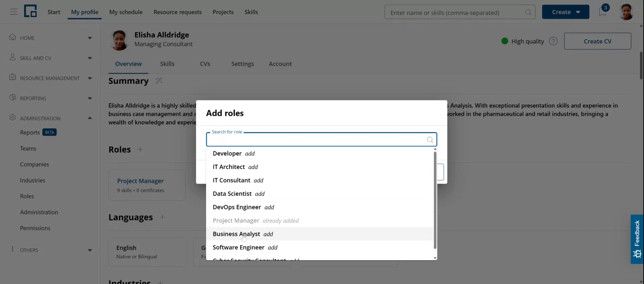Expand the OTHERS section arrow
644x284 pixels.
pyautogui.click(x=90, y=250)
